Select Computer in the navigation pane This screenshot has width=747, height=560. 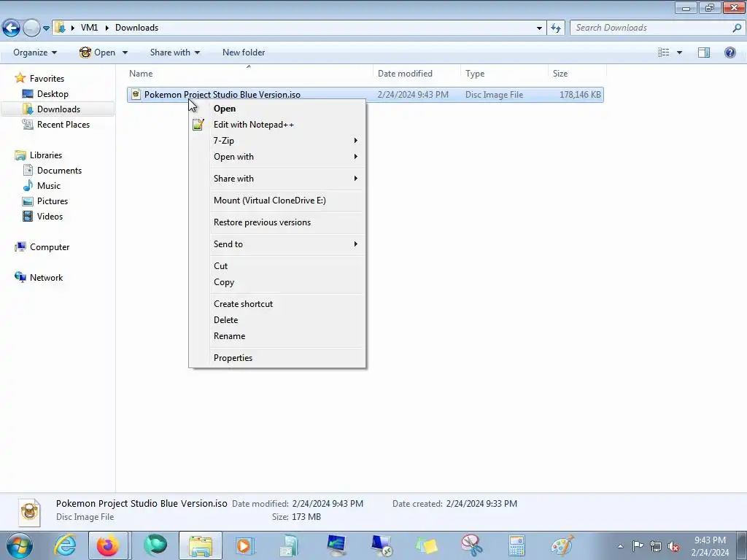click(50, 247)
